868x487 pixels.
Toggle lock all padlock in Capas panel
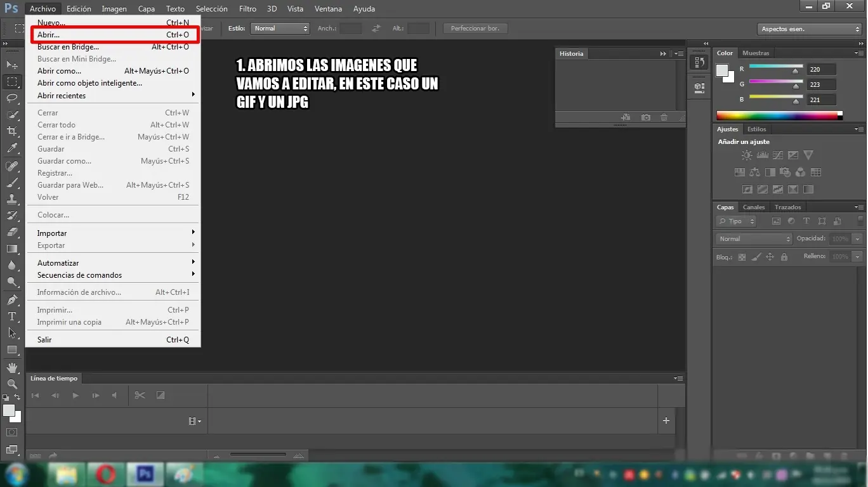(784, 257)
